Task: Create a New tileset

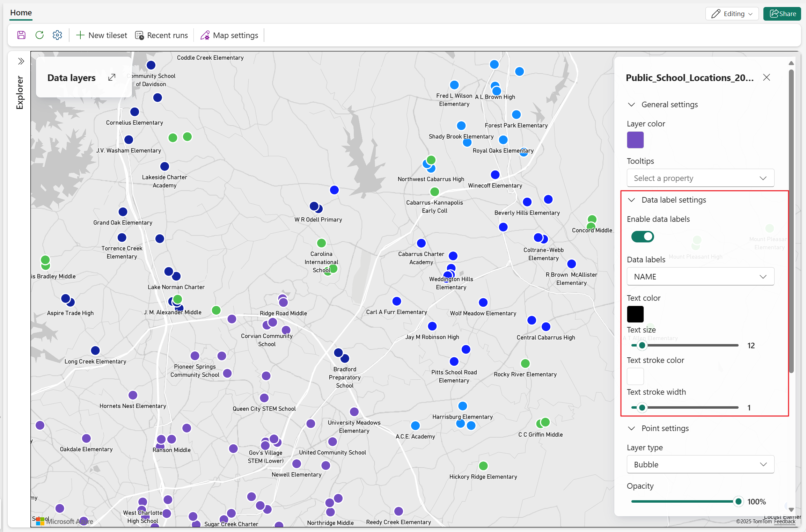Action: [x=101, y=35]
